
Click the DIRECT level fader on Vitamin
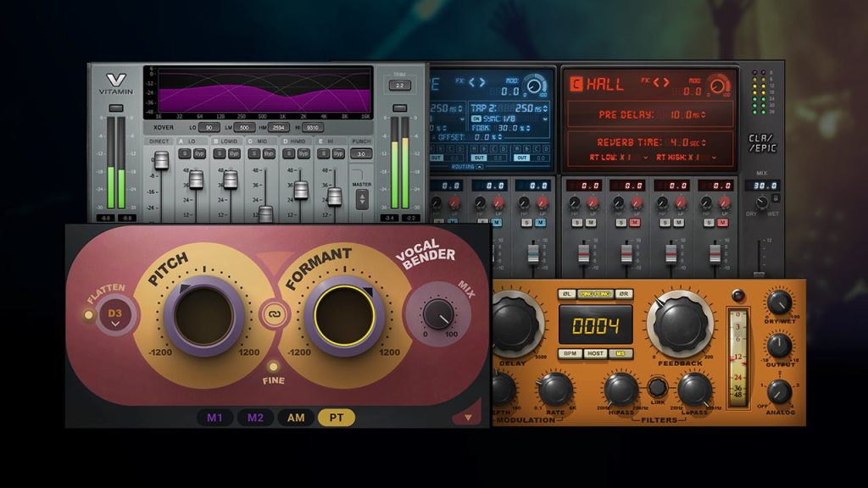pos(162,160)
